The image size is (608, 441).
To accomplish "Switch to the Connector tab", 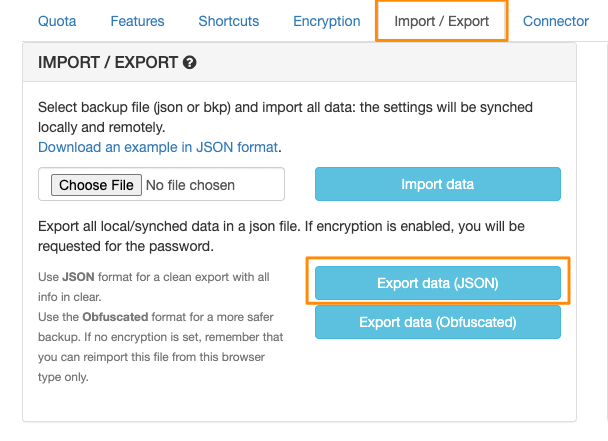I will 556,21.
